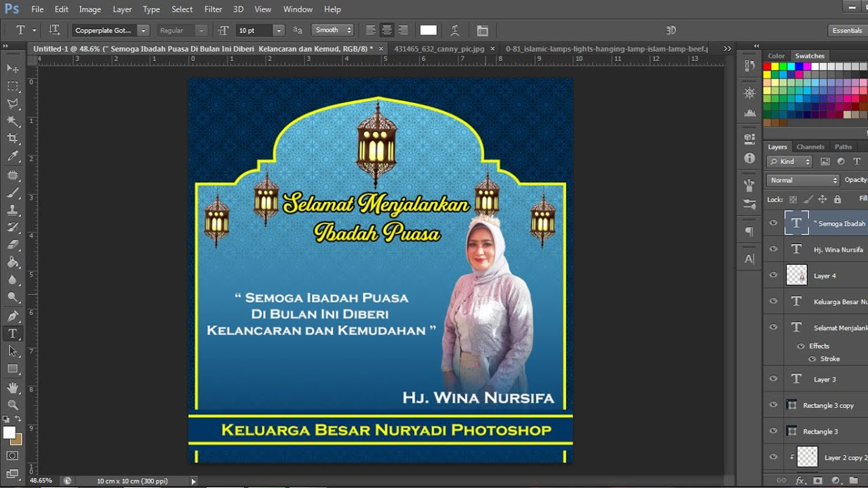Switch to 431465_632_canny_pic.jpg document tab

coord(439,49)
